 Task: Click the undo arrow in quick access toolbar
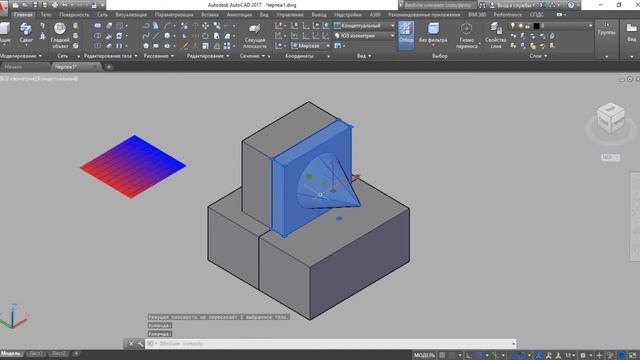(65, 5)
